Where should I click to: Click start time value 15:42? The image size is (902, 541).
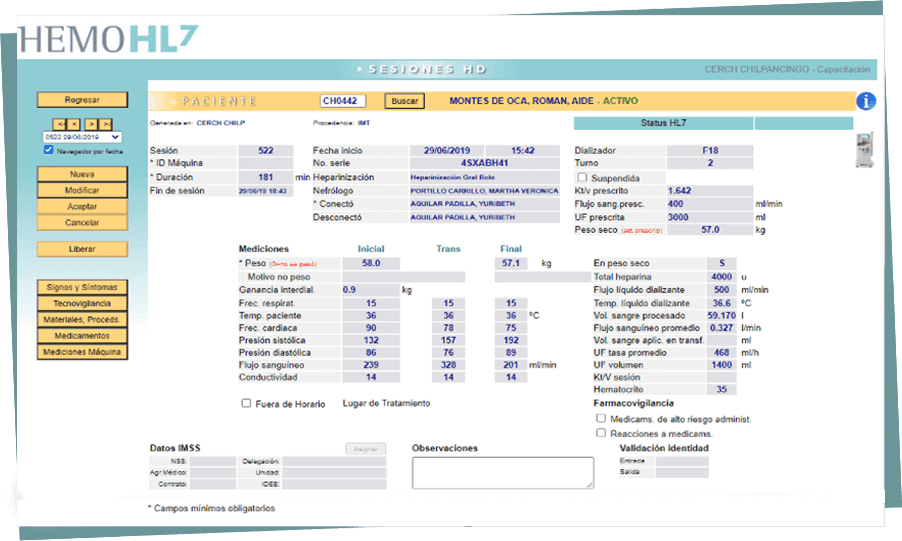pyautogui.click(x=523, y=150)
